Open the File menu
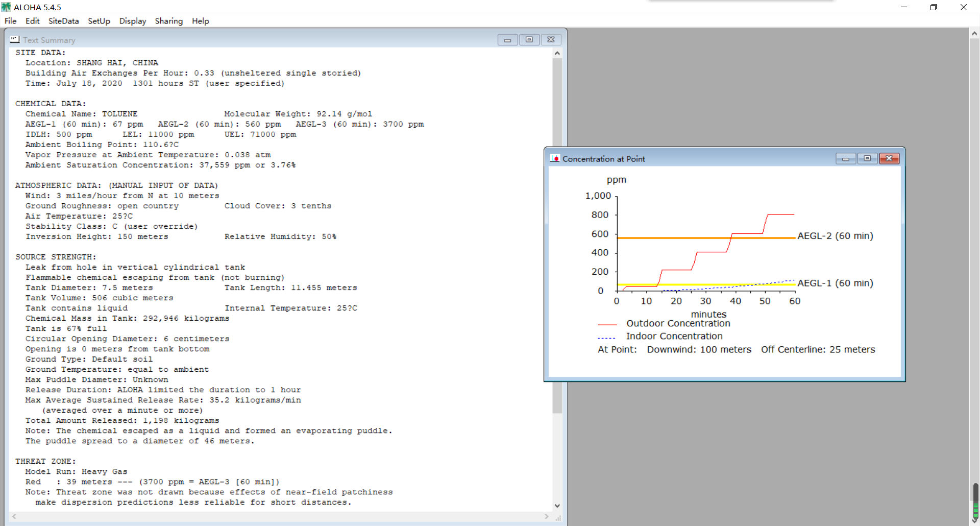Viewport: 980px width, 526px height. [x=10, y=21]
